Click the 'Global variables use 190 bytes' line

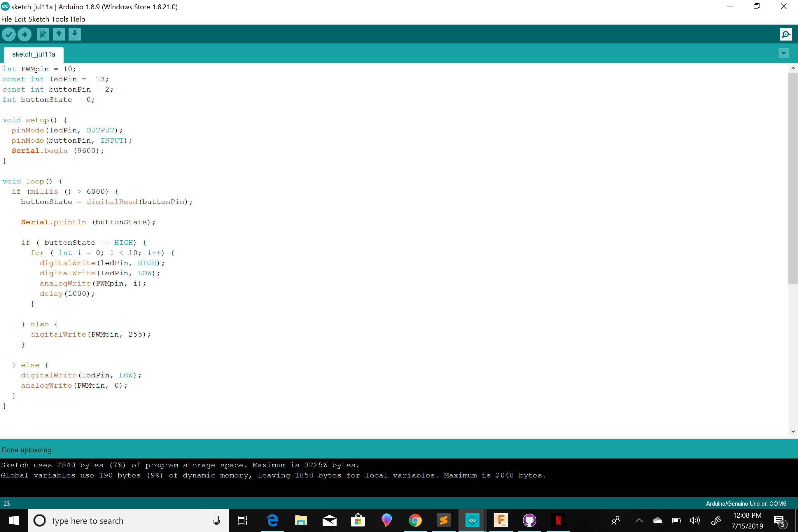pyautogui.click(x=274, y=475)
